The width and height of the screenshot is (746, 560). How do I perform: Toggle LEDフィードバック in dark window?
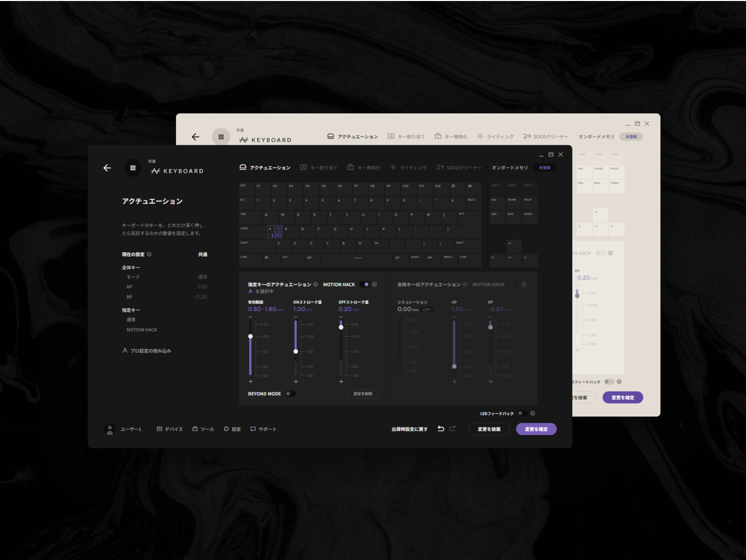[522, 413]
